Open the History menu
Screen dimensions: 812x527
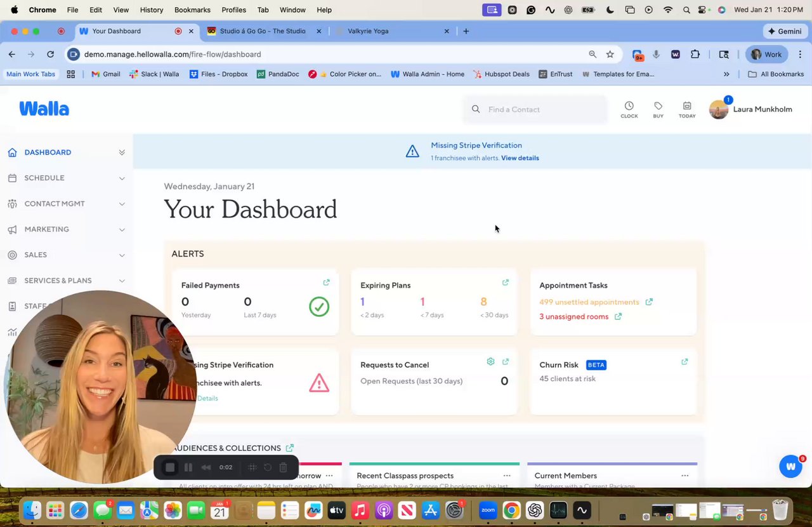tap(151, 10)
